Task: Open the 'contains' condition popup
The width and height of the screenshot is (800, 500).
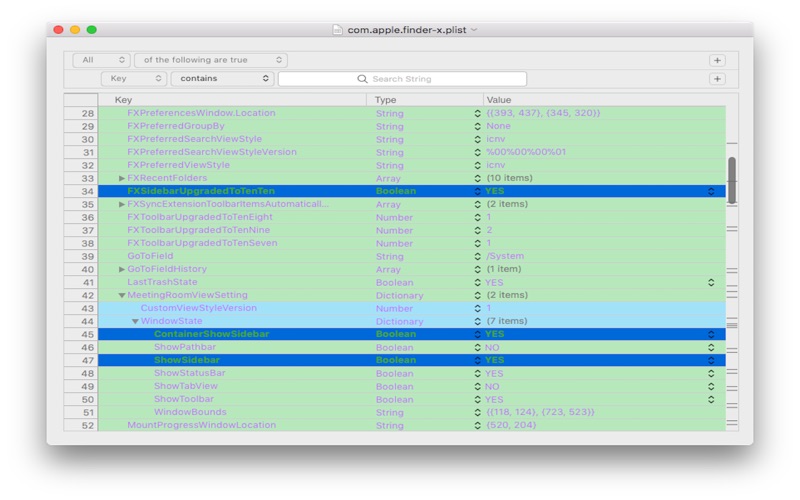Action: click(223, 79)
